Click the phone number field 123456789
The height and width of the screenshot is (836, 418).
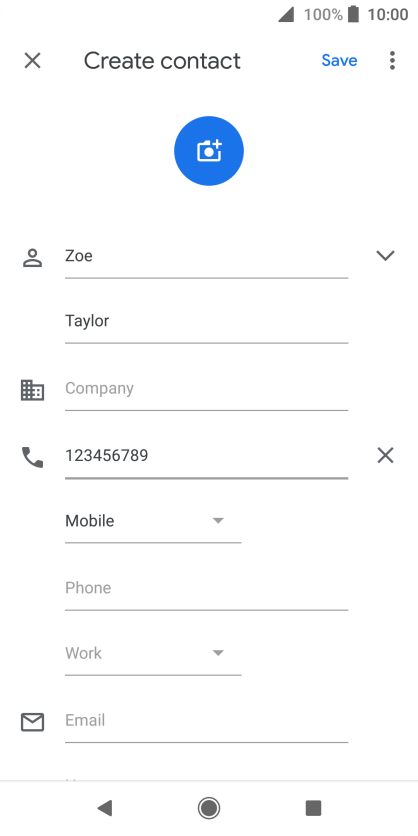coord(206,456)
